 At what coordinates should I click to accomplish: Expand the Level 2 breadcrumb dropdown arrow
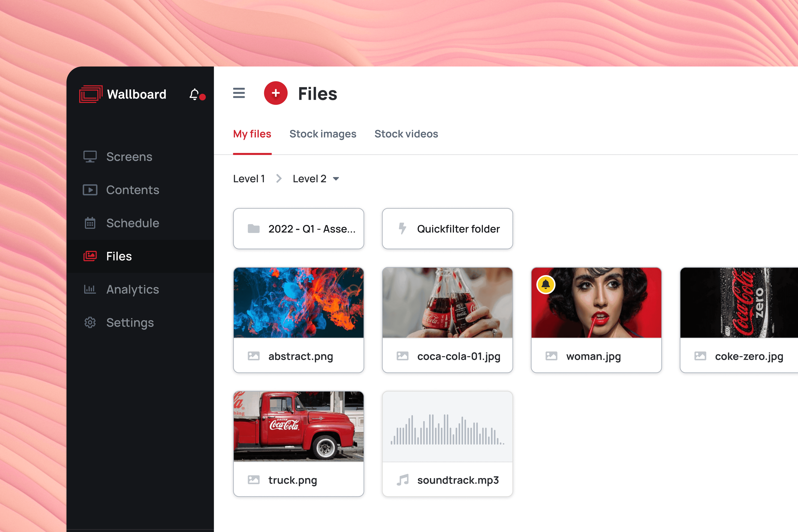pyautogui.click(x=336, y=179)
